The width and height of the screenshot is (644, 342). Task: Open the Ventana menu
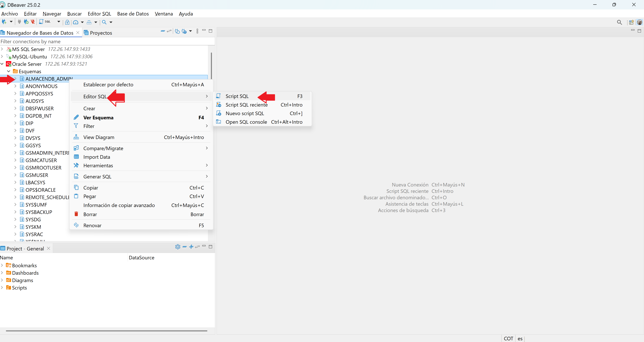tap(164, 14)
